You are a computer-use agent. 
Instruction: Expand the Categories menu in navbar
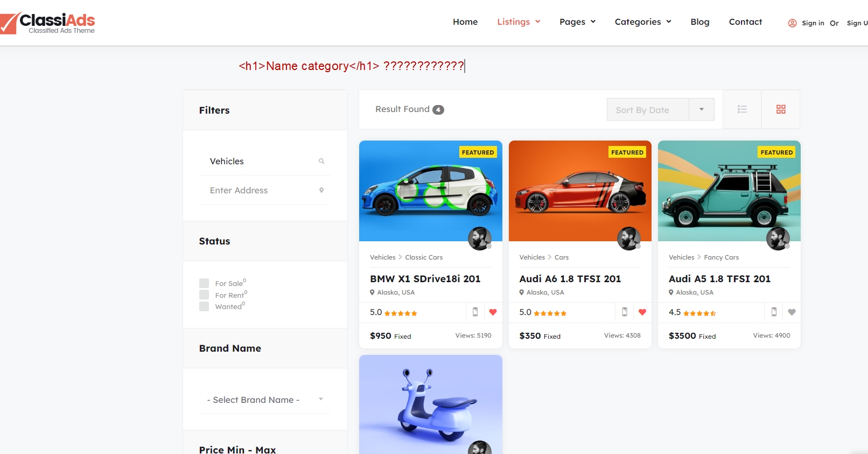pyautogui.click(x=643, y=22)
